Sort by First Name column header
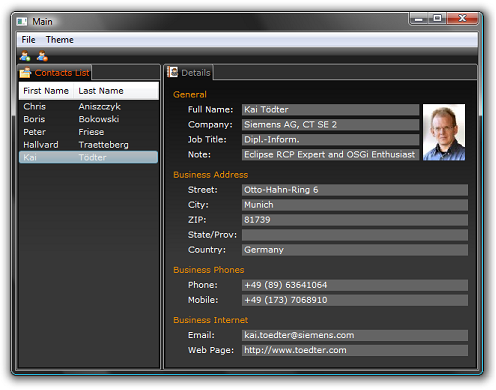 coord(46,91)
